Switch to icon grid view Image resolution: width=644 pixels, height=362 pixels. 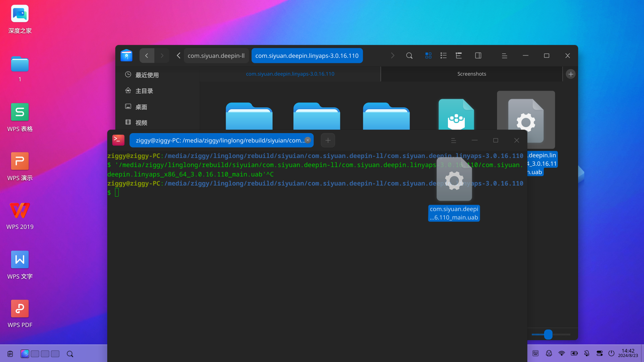click(428, 55)
